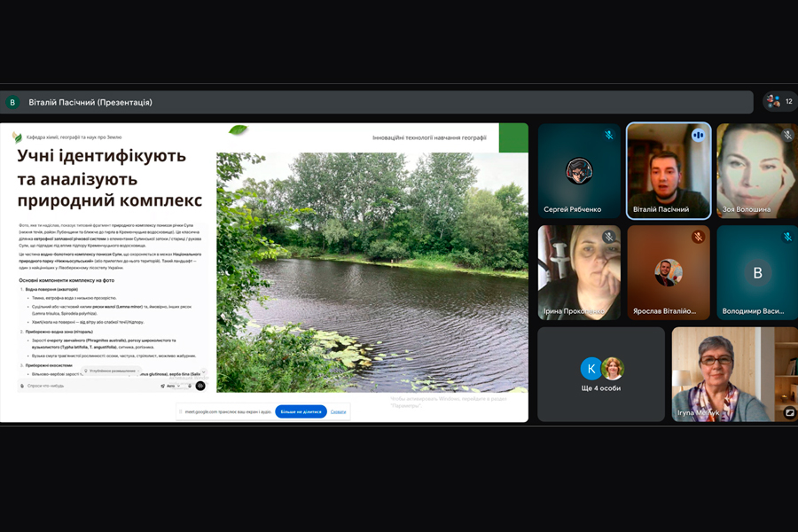Click the picture-in-picture icon on Iryna Melnyk tile
The width and height of the screenshot is (798, 532).
[789, 413]
